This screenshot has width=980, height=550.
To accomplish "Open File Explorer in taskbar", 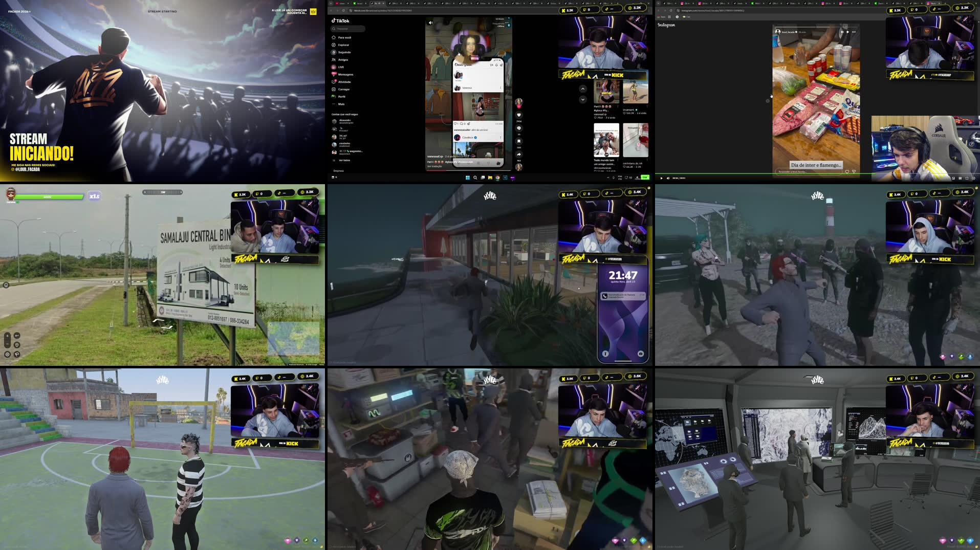I will pos(490,178).
